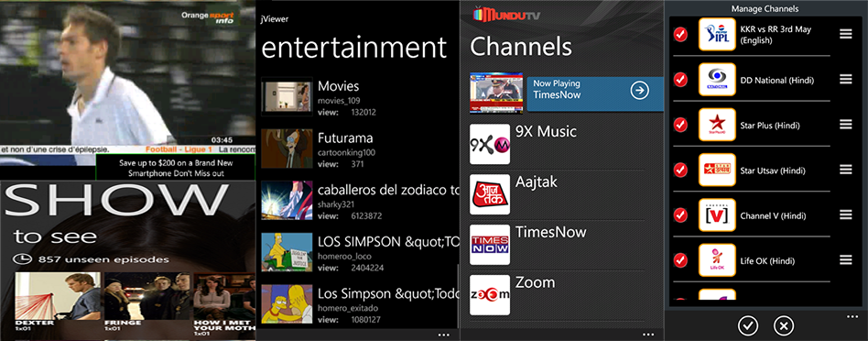Cancel channel changes with the X button
Image resolution: width=868 pixels, height=341 pixels.
[x=783, y=326]
